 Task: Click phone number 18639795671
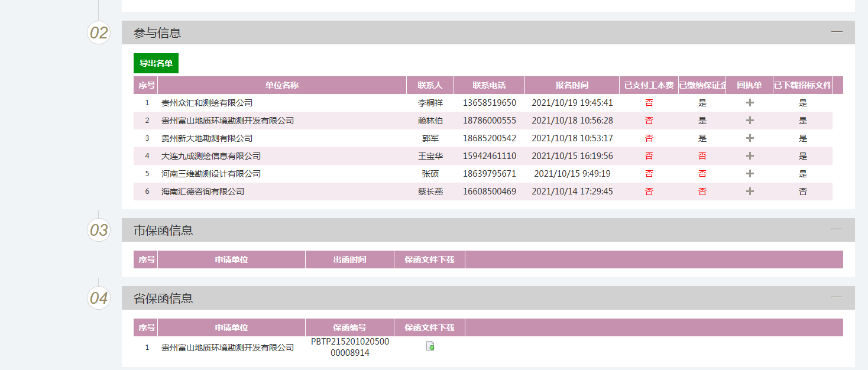click(490, 174)
